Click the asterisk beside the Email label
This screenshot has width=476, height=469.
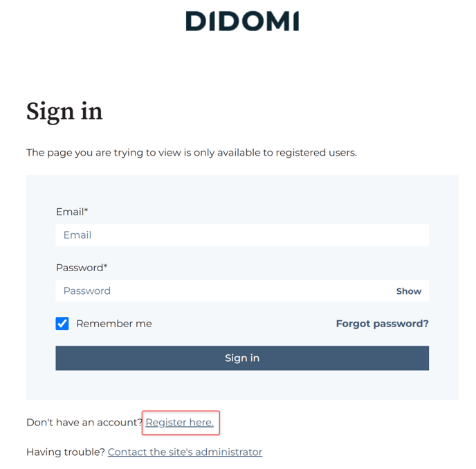[86, 210]
